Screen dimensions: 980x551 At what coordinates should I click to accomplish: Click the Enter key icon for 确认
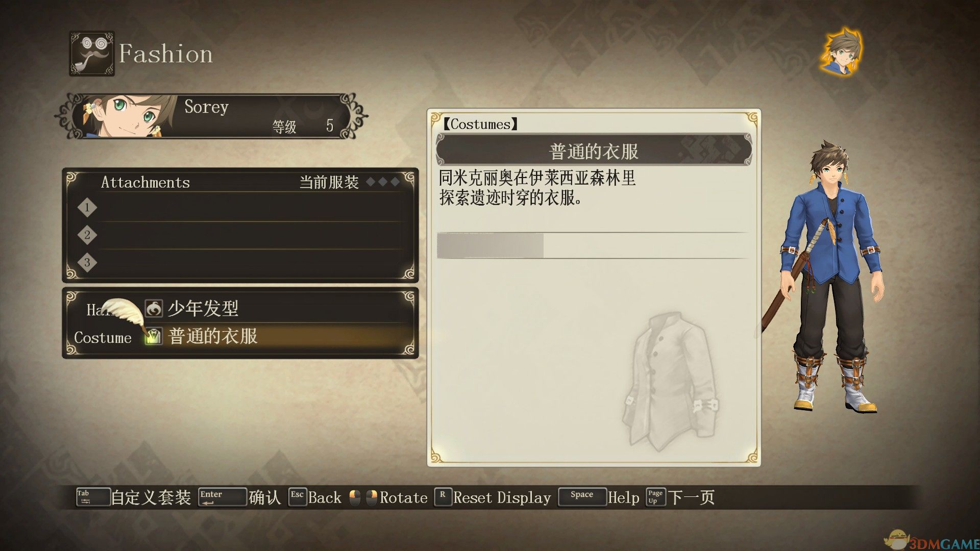222,497
